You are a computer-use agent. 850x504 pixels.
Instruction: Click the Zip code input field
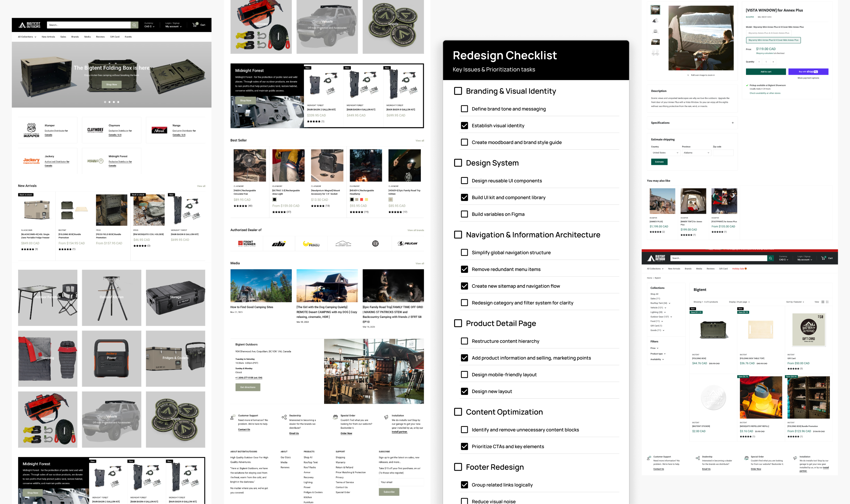[x=723, y=153]
